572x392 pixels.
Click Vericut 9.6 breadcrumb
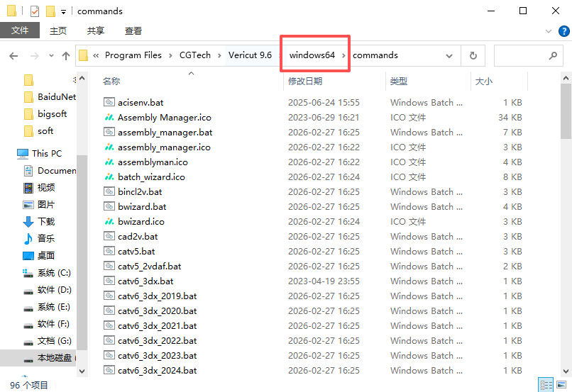(251, 55)
